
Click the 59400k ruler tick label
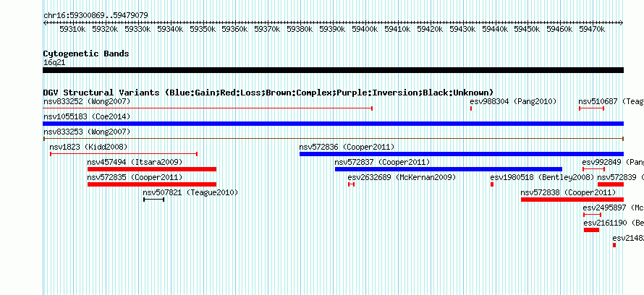[x=365, y=29]
